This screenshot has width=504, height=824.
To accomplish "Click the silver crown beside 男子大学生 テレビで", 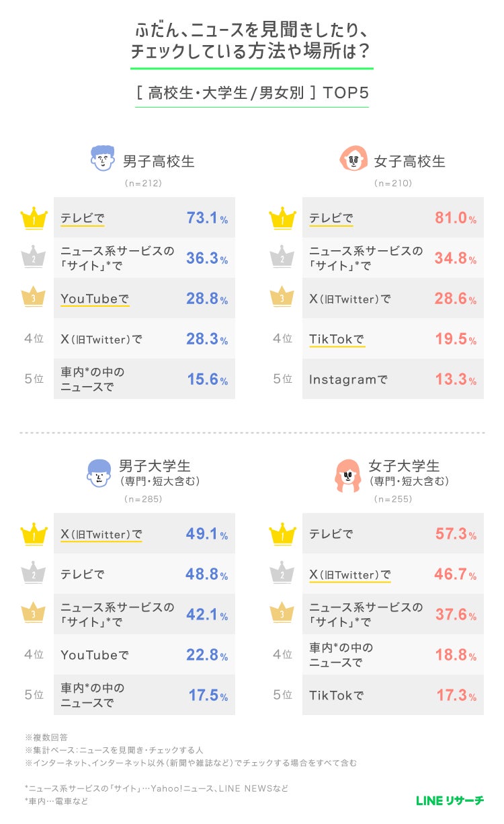I will pyautogui.click(x=34, y=574).
